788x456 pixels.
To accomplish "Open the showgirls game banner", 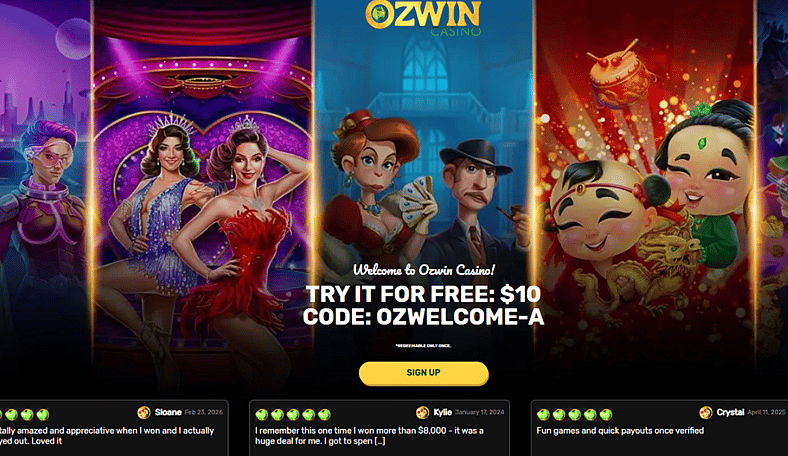I will click(203, 196).
